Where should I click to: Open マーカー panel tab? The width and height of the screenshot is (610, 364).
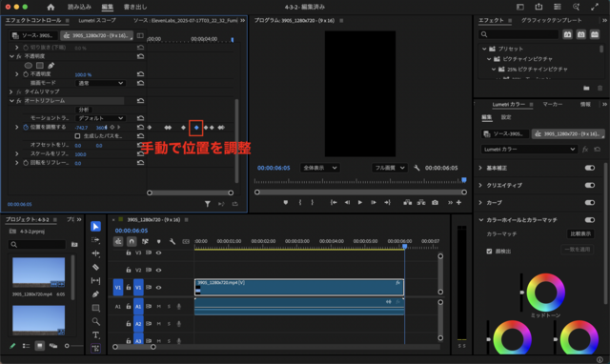tap(553, 104)
